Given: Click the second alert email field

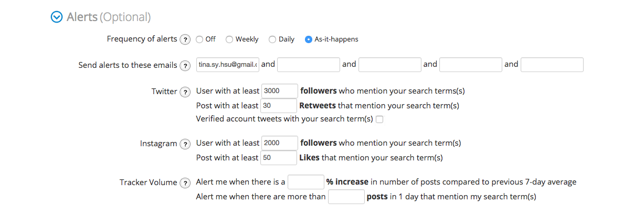Looking at the screenshot, I should click(x=309, y=65).
